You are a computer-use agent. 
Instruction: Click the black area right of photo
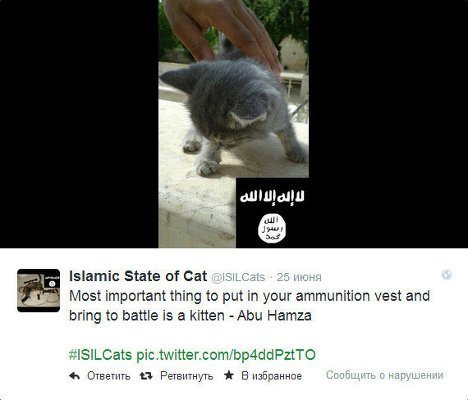point(388,124)
